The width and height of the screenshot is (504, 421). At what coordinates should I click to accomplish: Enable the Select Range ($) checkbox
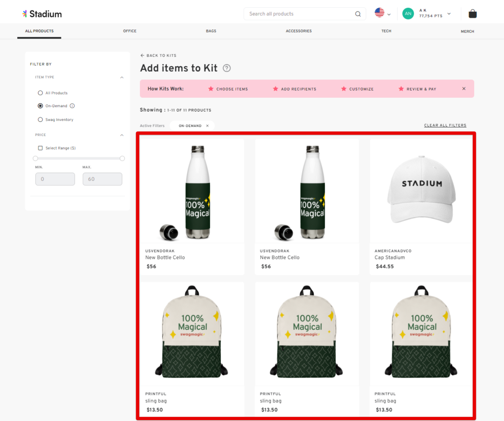click(40, 148)
